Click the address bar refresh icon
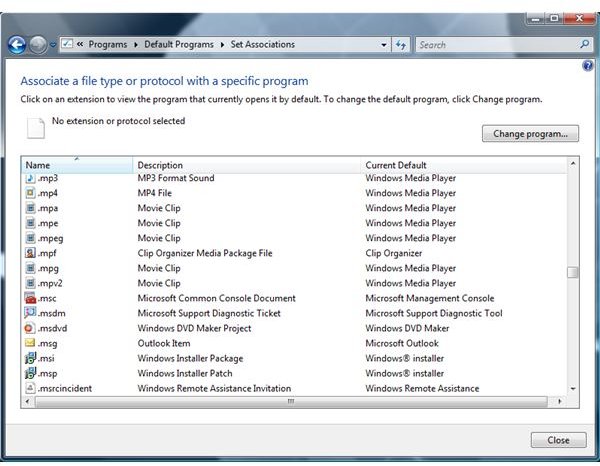 pyautogui.click(x=401, y=45)
